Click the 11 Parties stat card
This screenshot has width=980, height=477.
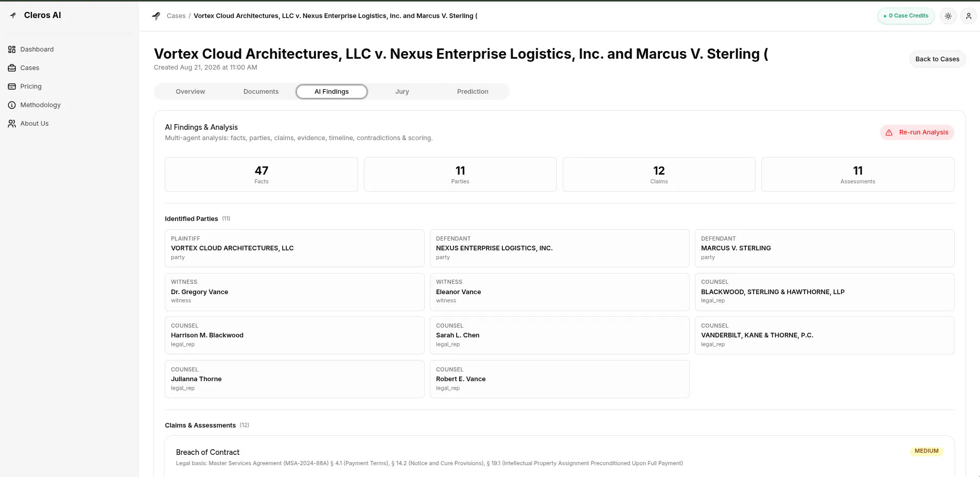(x=460, y=175)
